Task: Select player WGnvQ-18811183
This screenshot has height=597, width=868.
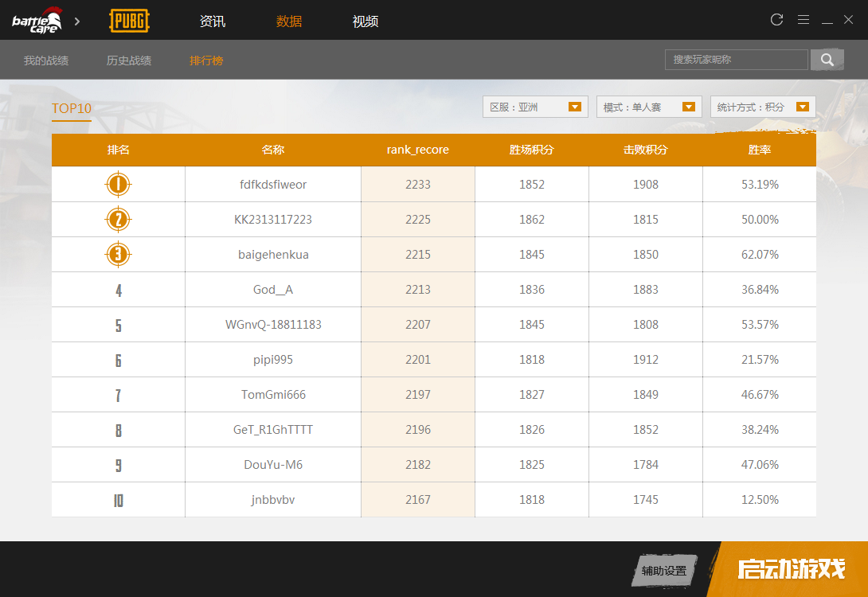Action: [x=273, y=324]
